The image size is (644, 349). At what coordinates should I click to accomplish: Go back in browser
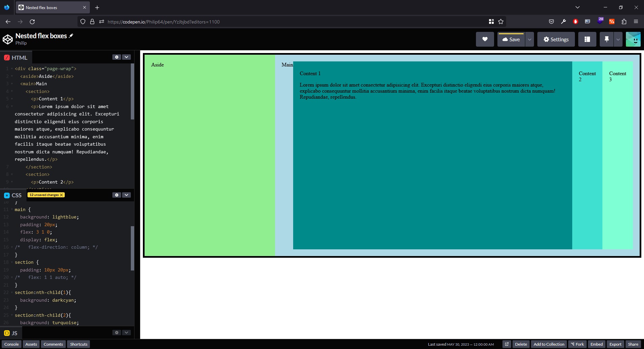point(8,21)
